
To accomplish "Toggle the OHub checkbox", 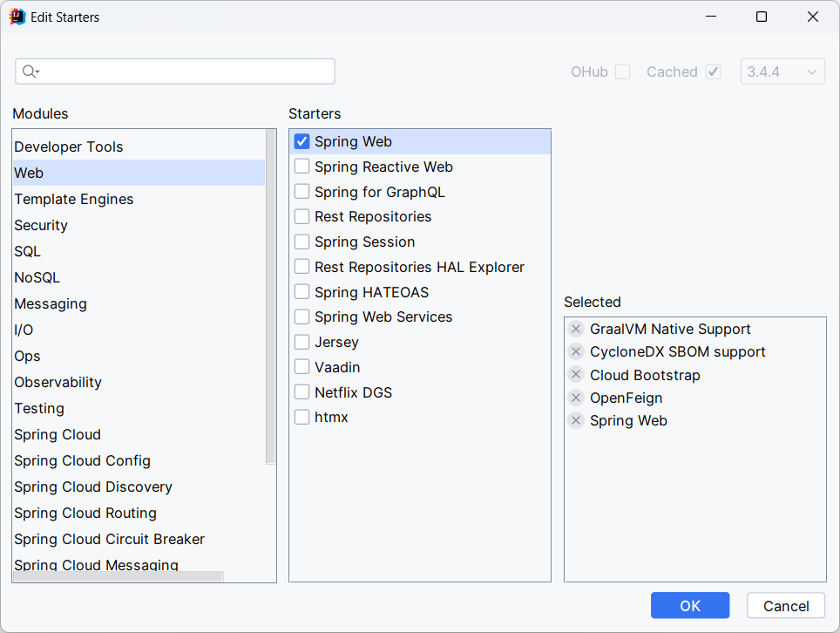I will pos(622,71).
